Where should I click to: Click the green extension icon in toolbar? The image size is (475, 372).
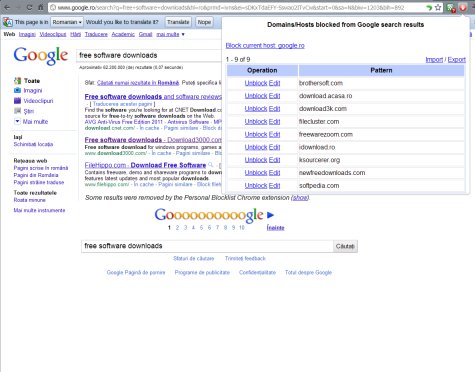451,8
